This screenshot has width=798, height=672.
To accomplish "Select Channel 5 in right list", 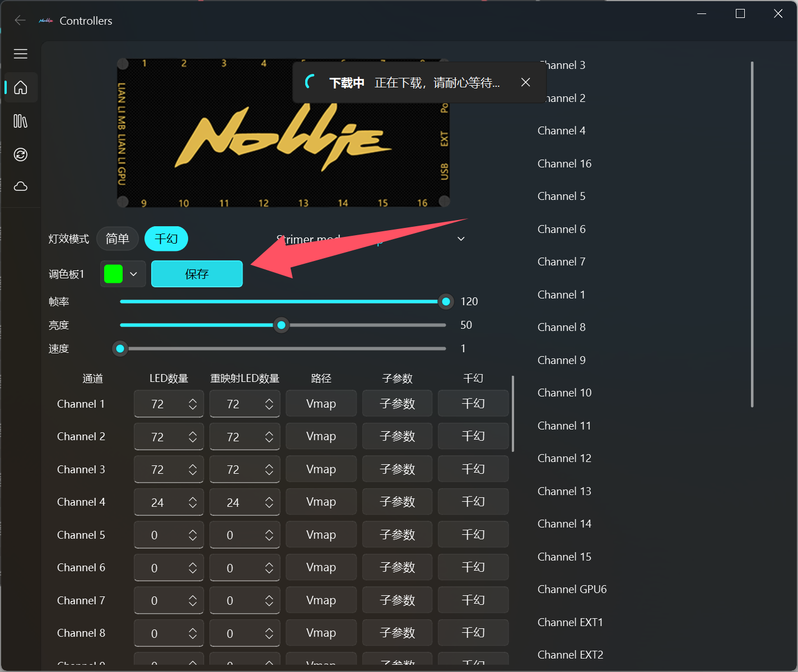I will pos(562,196).
